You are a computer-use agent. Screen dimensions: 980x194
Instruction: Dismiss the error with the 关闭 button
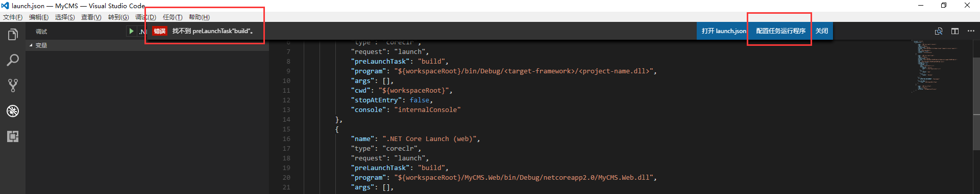click(822, 31)
